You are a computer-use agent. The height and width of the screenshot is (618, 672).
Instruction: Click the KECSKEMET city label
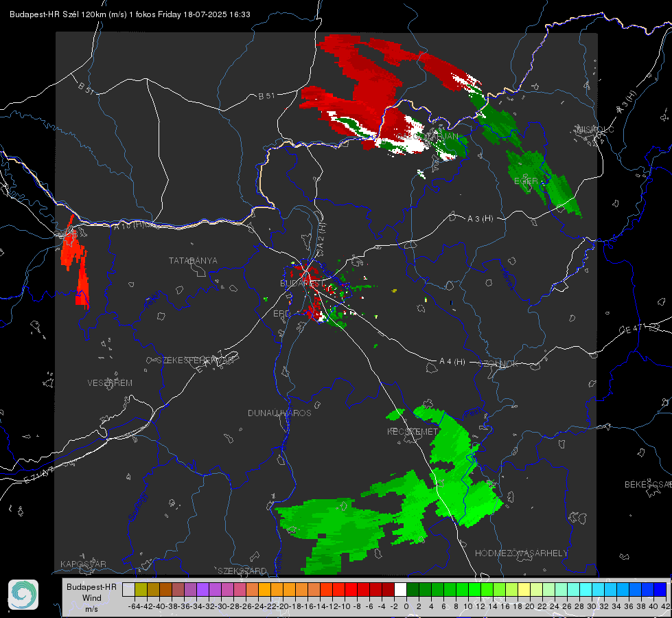click(413, 432)
